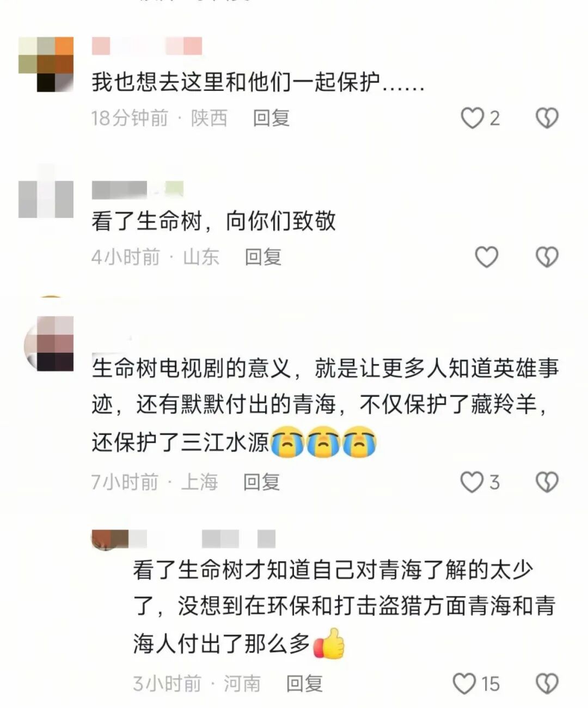Open the avatar of the Shanghai commenter
The height and width of the screenshot is (708, 588).
pyautogui.click(x=48, y=343)
